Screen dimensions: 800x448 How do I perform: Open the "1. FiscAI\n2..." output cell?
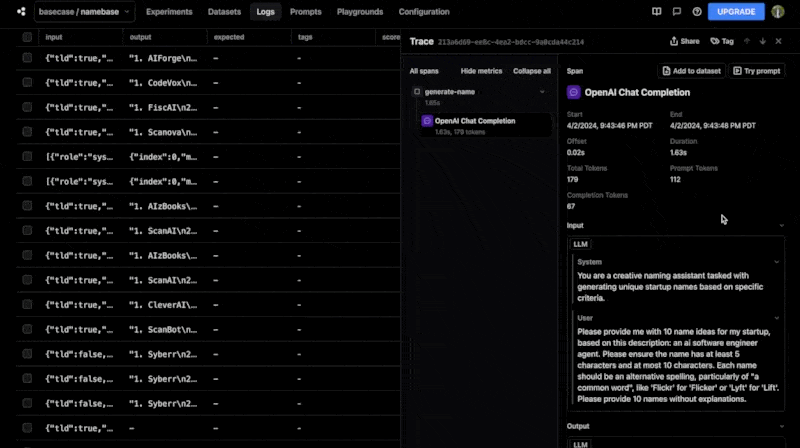(x=163, y=107)
